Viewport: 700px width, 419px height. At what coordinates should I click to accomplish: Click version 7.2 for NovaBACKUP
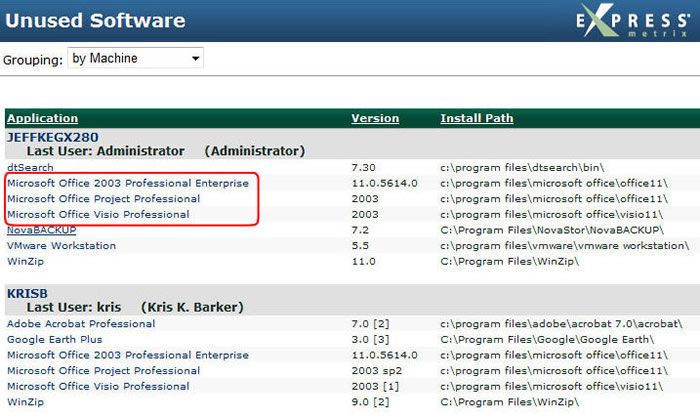(x=360, y=230)
